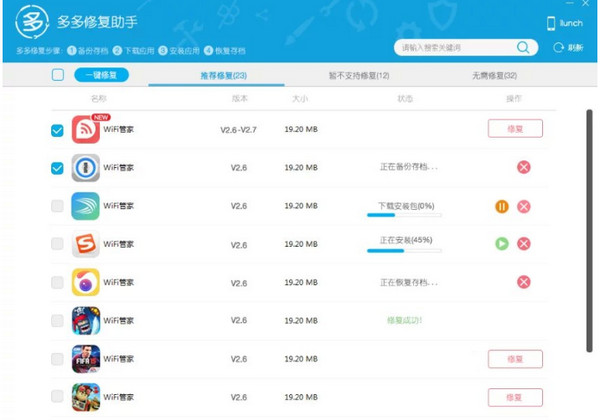Click the search magnifier icon
Viewport: 601px width, 420px height.
[523, 48]
